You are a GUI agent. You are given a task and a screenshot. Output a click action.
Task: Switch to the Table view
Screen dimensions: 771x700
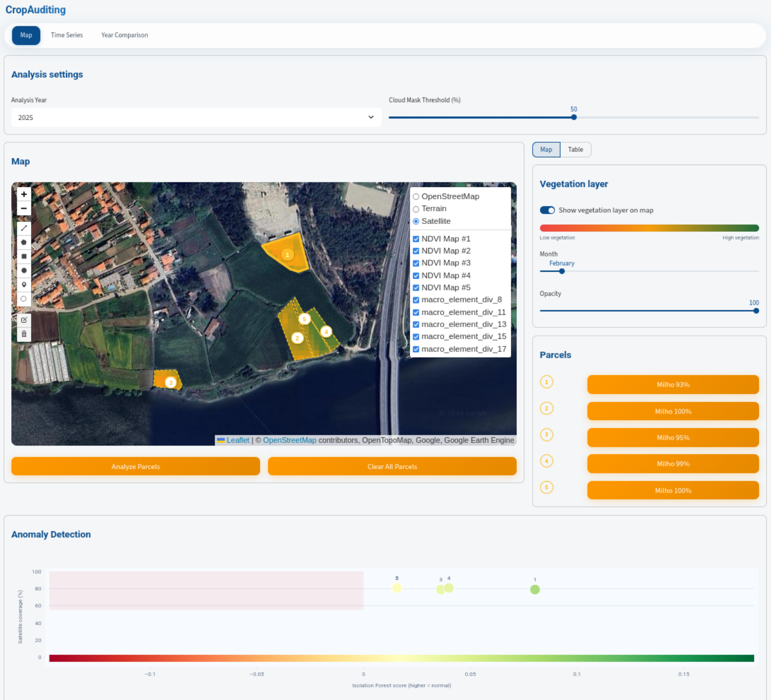pyautogui.click(x=575, y=149)
